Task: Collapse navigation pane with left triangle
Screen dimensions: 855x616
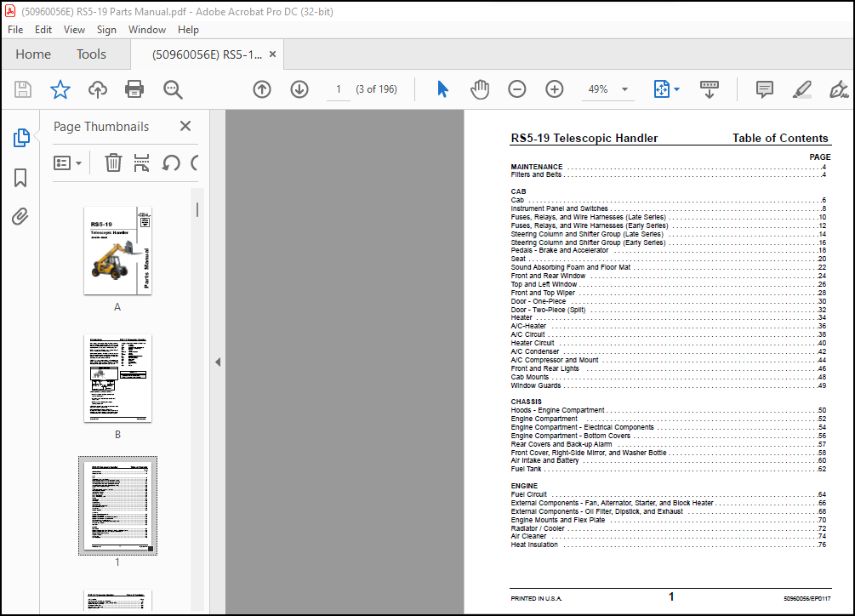Action: pyautogui.click(x=218, y=362)
